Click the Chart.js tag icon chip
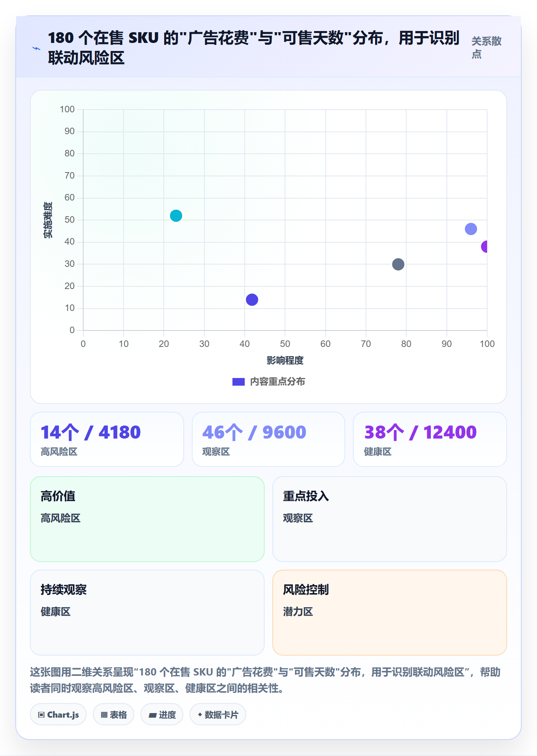 point(58,715)
